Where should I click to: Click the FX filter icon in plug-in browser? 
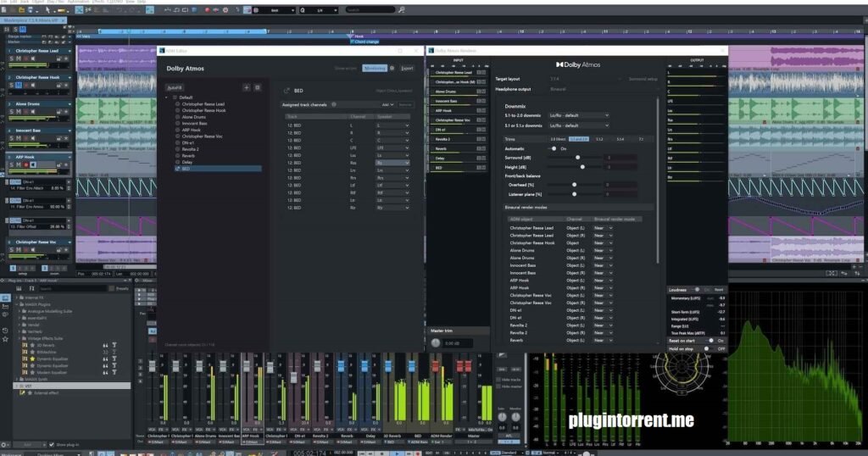point(31,288)
